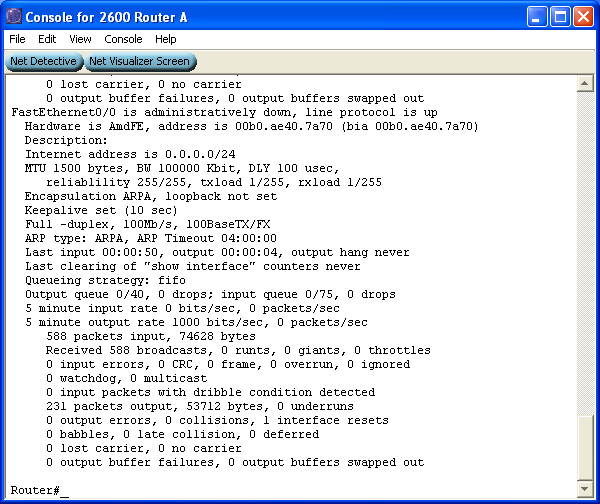The height and width of the screenshot is (504, 600).
Task: Close the Console for 2600 Router A window
Action: [583, 17]
